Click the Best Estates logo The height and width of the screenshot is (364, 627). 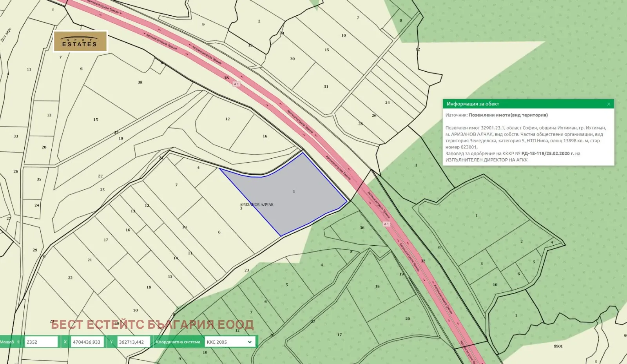(80, 42)
